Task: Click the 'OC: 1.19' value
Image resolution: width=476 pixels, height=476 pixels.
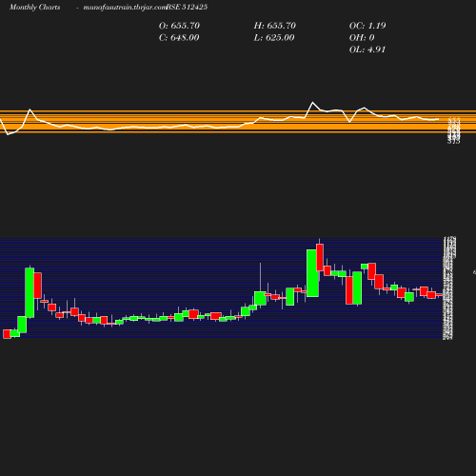Action: 367,26
